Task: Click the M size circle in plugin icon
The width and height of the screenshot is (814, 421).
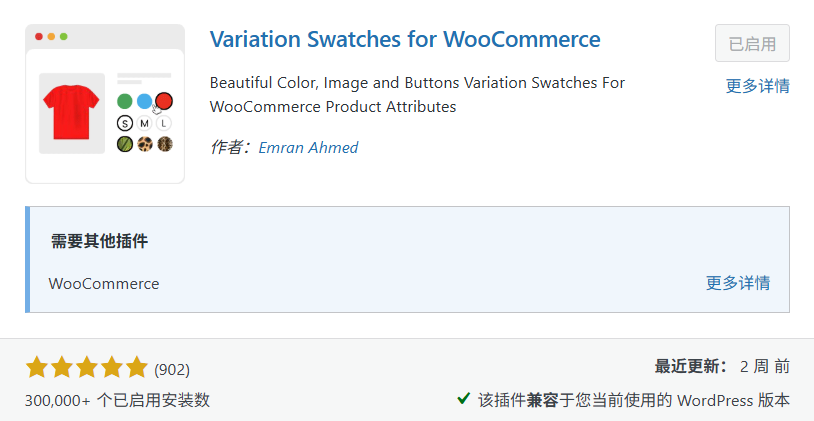Action: [x=144, y=123]
